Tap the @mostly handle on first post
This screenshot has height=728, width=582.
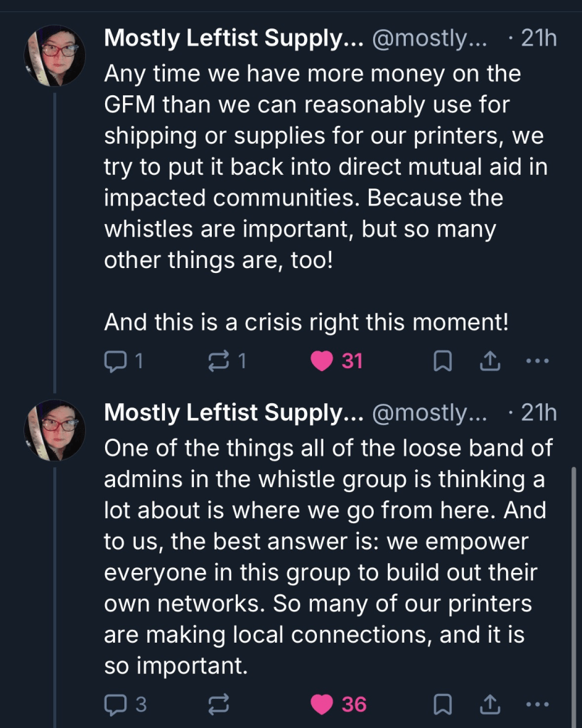[x=429, y=38]
